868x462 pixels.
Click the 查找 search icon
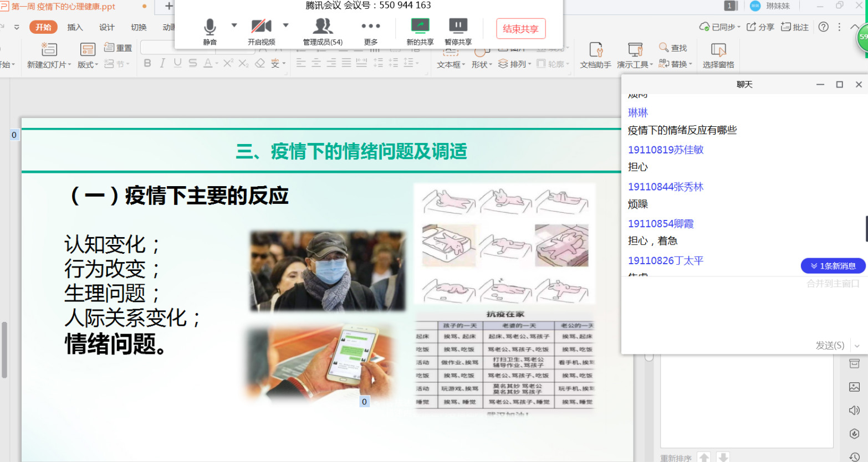point(663,48)
